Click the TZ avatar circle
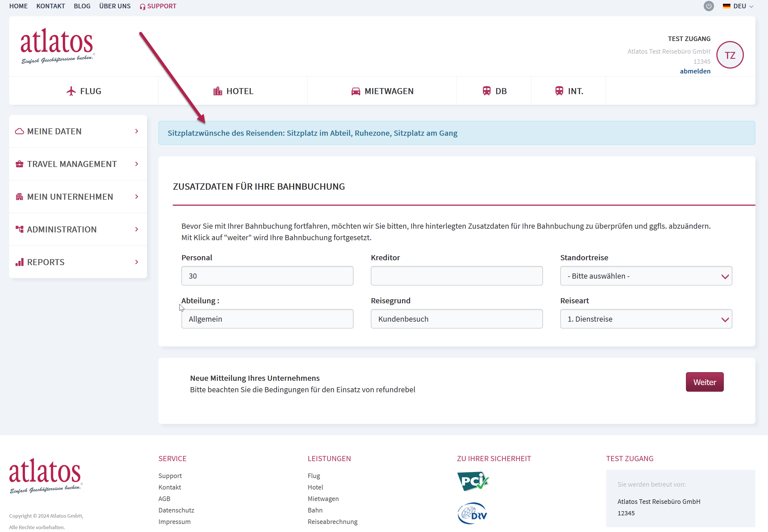This screenshot has height=532, width=768. tap(730, 55)
